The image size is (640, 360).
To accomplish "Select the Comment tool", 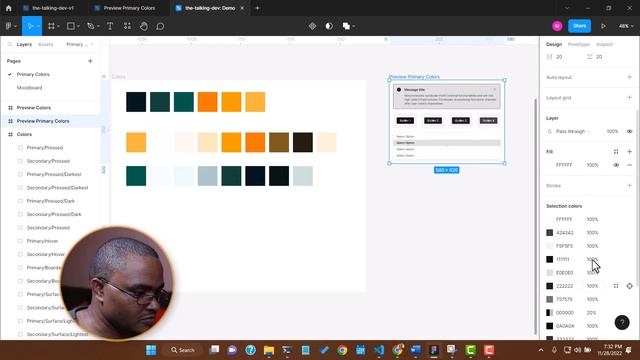I will click(x=160, y=26).
